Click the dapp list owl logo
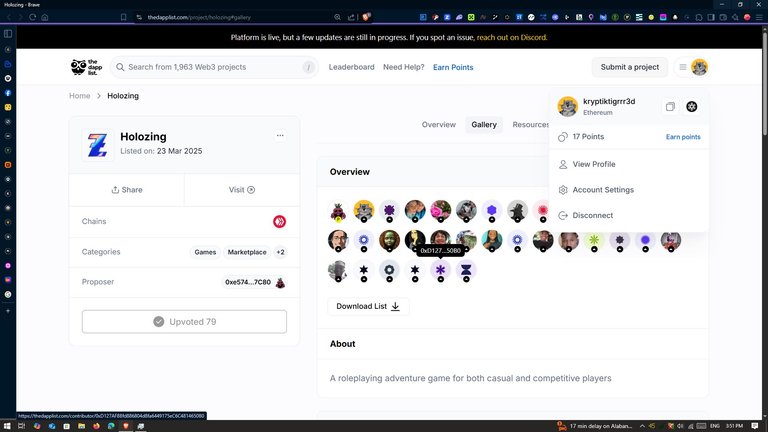This screenshot has width=768, height=432. pos(87,67)
